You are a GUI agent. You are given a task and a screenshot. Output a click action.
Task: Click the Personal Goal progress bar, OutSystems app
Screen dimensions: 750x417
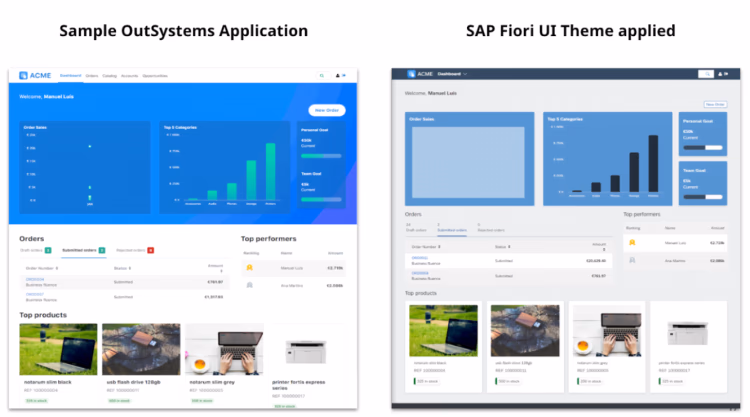321,156
